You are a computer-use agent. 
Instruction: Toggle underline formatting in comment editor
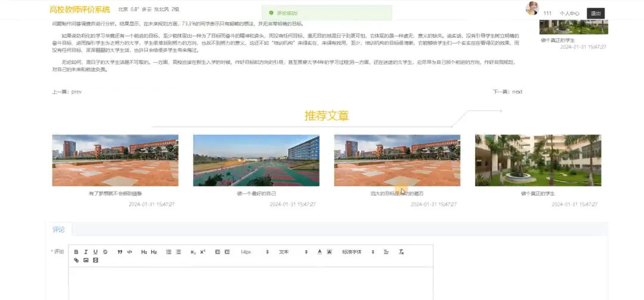pyautogui.click(x=95, y=252)
